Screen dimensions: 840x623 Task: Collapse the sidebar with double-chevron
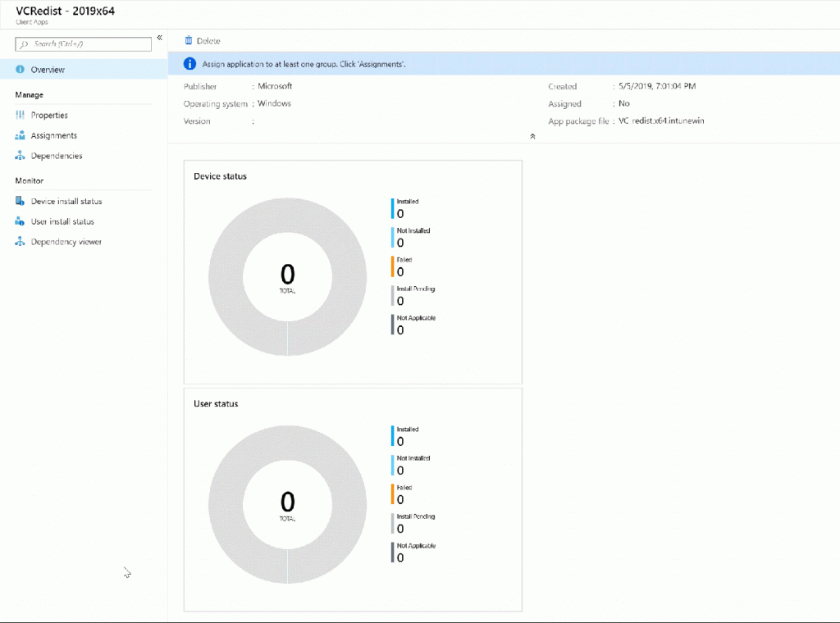(x=160, y=38)
